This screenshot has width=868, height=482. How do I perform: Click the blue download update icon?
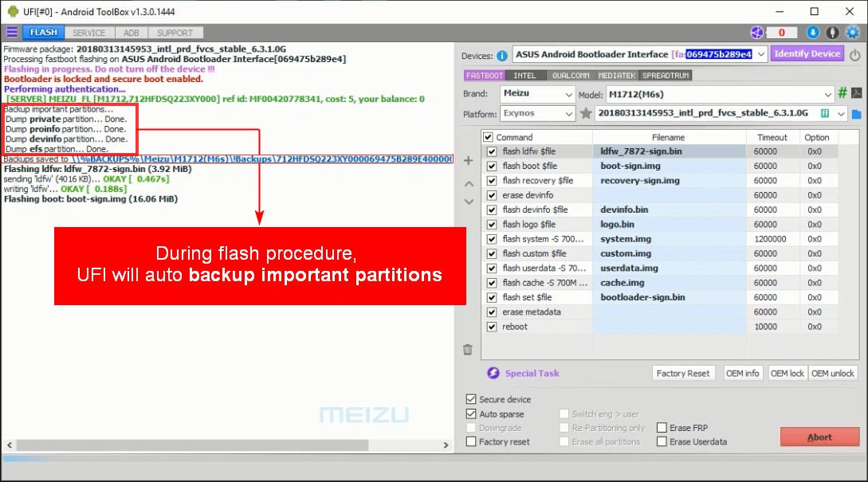813,33
